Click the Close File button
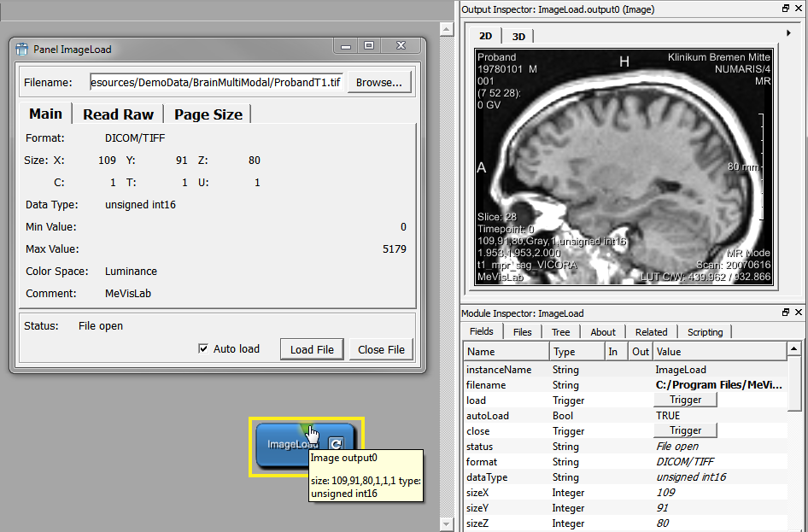 381,349
